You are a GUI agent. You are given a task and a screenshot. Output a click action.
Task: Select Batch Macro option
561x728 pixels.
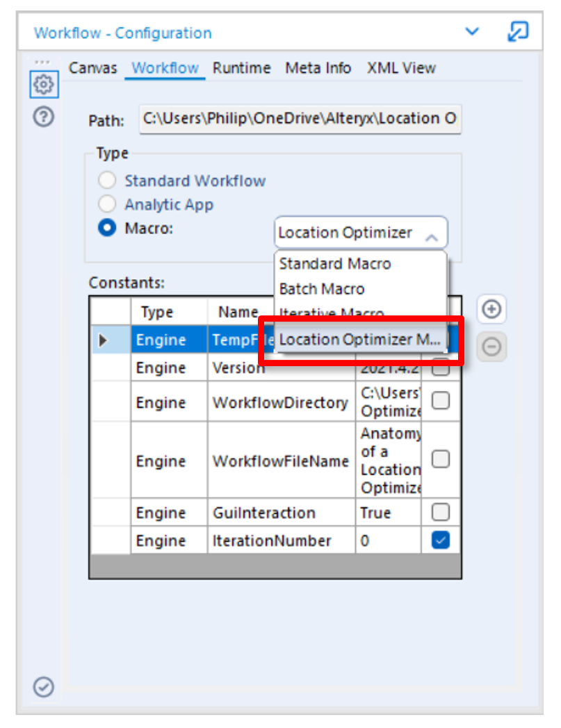coord(322,289)
